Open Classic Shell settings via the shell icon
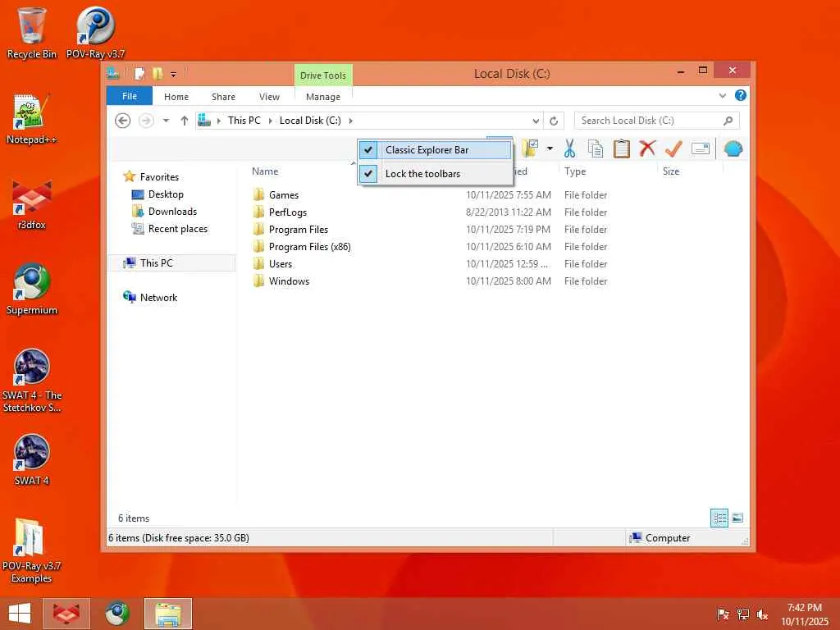 (x=733, y=148)
